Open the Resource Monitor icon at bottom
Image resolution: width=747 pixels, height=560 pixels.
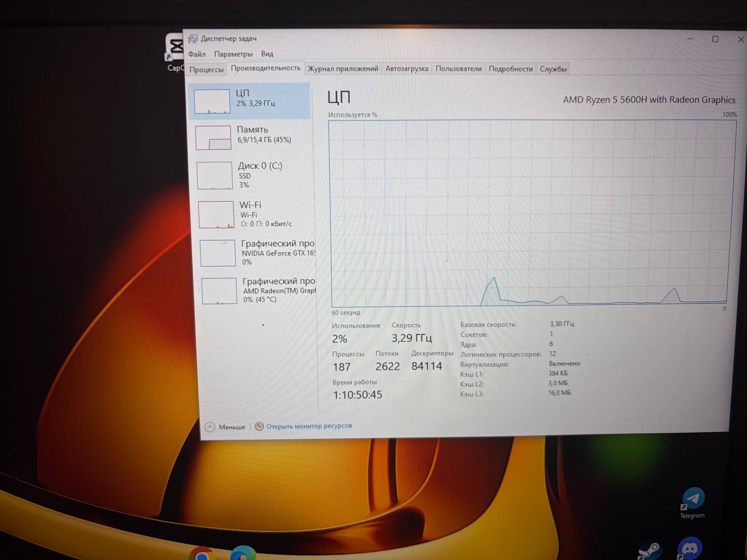(259, 426)
